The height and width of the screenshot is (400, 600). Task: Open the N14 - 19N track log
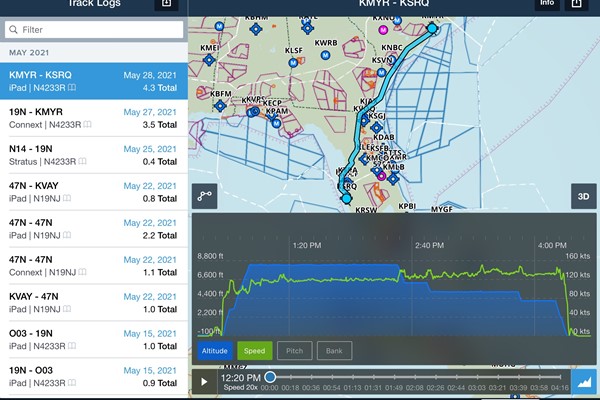click(x=94, y=155)
